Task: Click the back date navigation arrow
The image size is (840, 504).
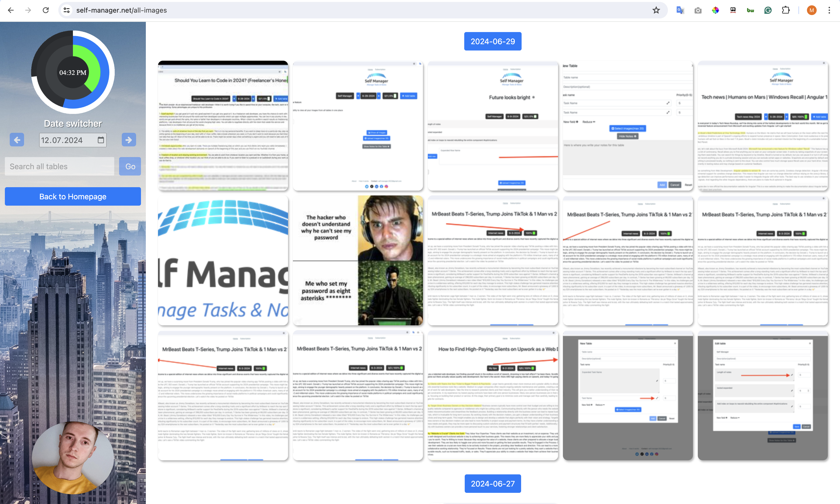Action: click(x=17, y=139)
